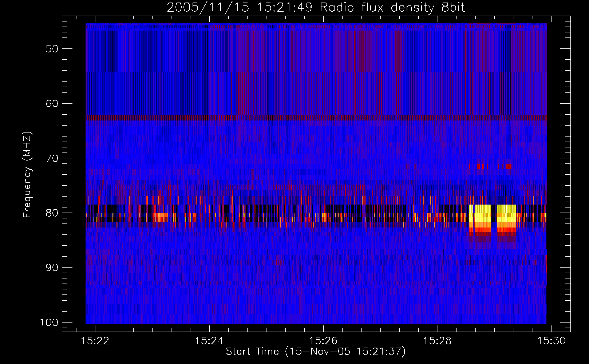This screenshot has height=364, width=589.
Task: Click the 50 frequency tick label
Action: pos(52,49)
